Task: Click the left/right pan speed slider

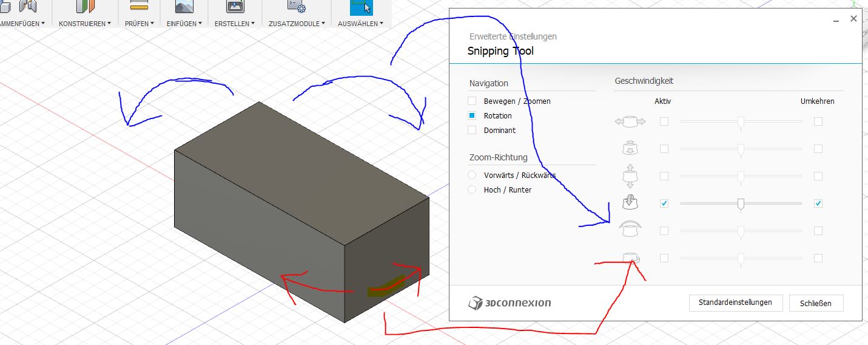Action: [741, 122]
